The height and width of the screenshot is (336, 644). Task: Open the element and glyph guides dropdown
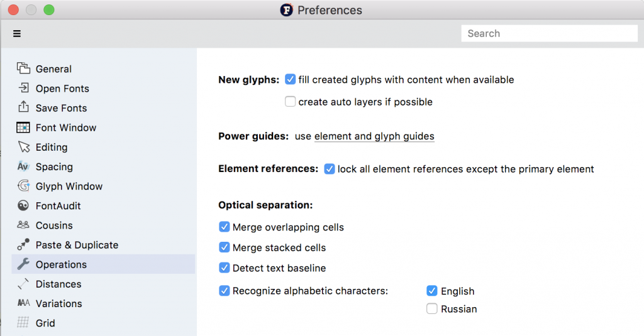(x=374, y=136)
